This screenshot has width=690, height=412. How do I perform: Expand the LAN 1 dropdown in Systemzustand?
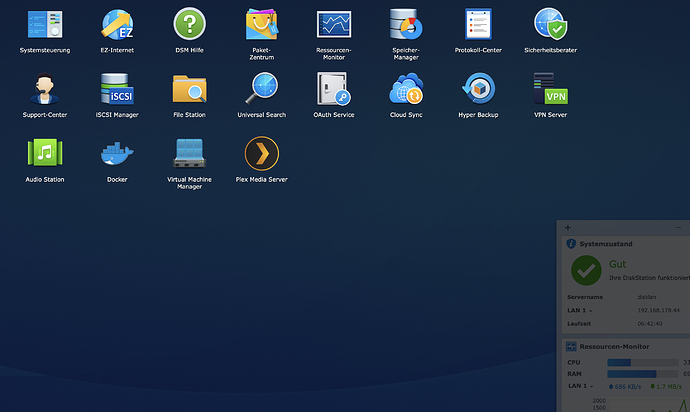coord(591,311)
